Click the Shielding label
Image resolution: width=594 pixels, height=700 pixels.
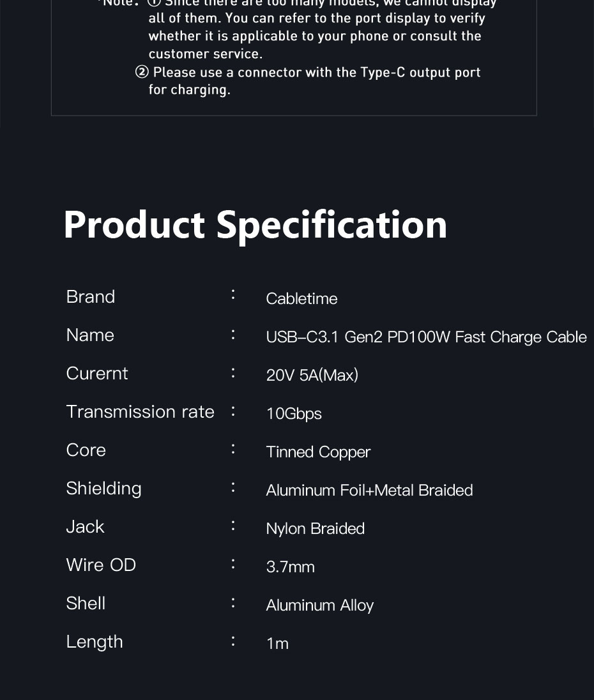[103, 489]
